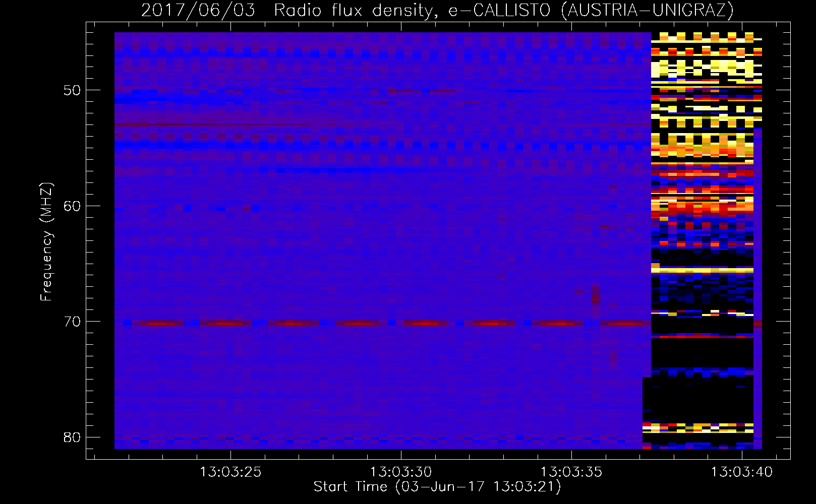Click the '80' frequency tick label
Viewport: 816px width, 504px height.
[x=72, y=437]
